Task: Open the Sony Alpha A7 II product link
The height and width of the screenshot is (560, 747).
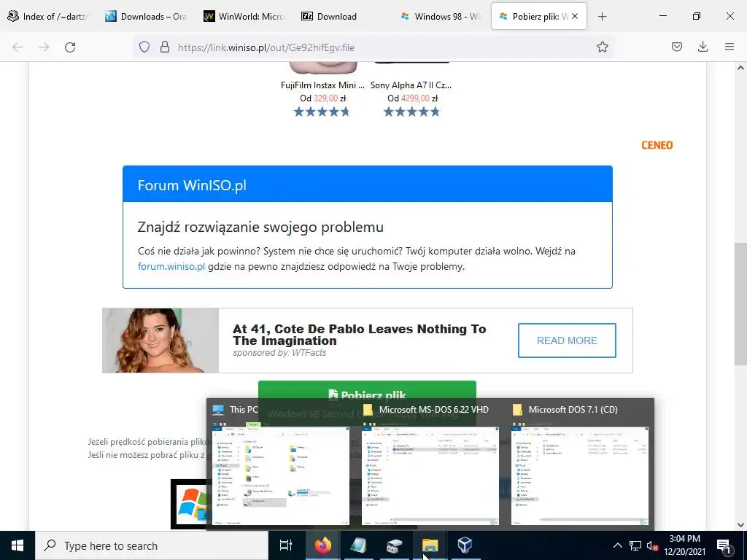Action: (x=411, y=85)
